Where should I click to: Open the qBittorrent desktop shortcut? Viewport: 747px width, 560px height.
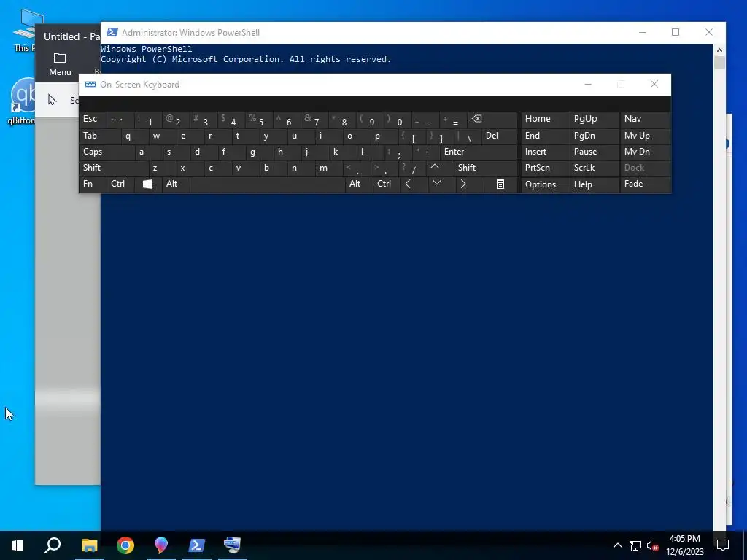coord(23,101)
